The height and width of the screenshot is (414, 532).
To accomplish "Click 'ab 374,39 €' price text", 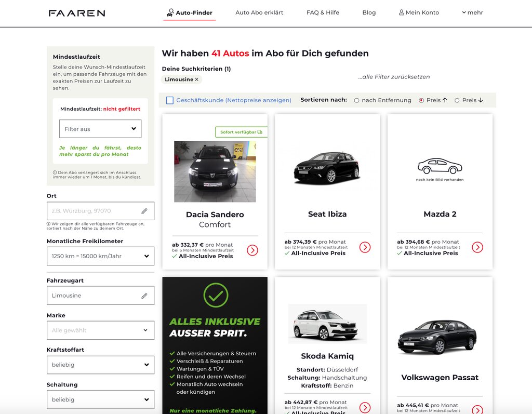I will coord(301,242).
